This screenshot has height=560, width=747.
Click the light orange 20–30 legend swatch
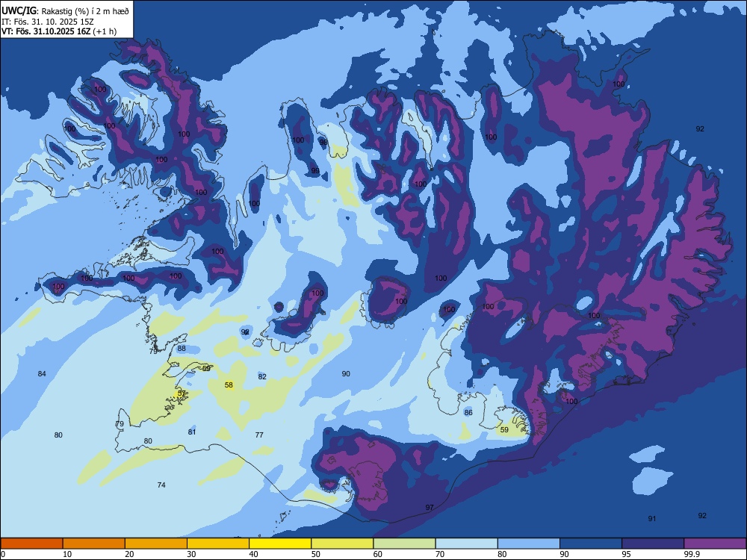coord(156,544)
